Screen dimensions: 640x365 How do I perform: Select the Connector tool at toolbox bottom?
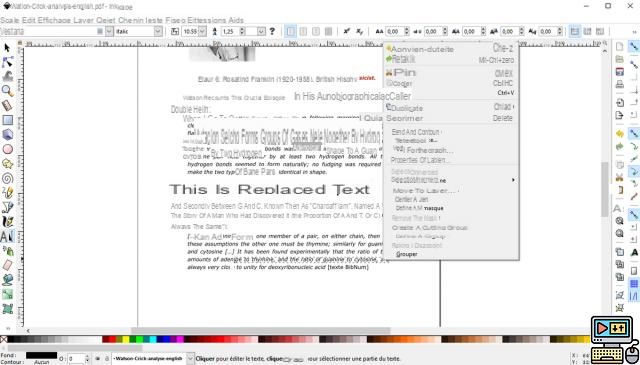7,309
